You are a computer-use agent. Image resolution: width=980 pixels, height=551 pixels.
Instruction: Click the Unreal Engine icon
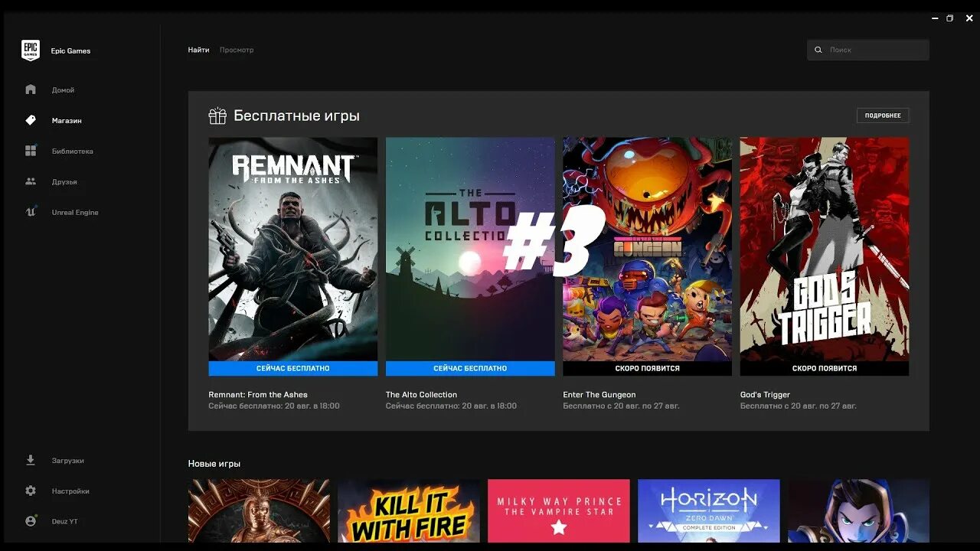[x=31, y=212]
